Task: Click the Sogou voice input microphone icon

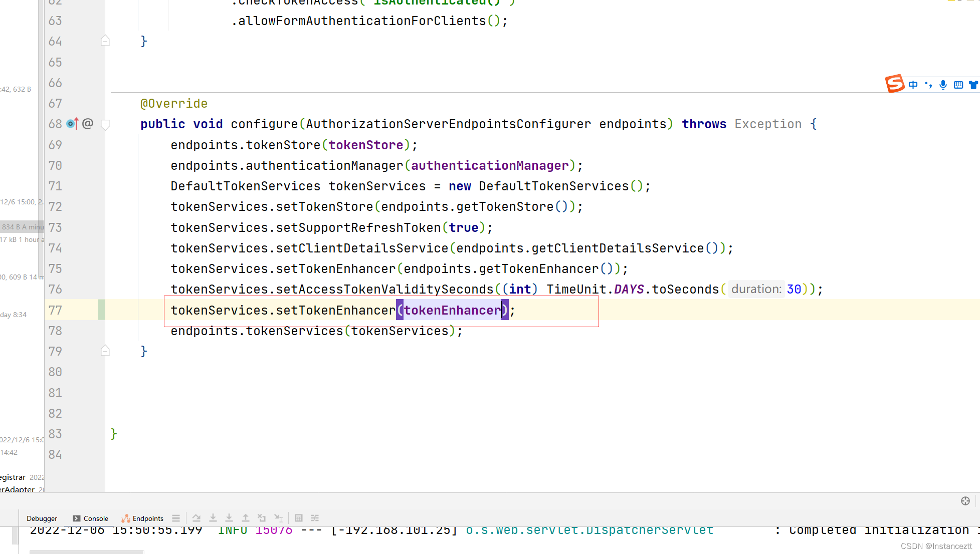Action: (943, 85)
